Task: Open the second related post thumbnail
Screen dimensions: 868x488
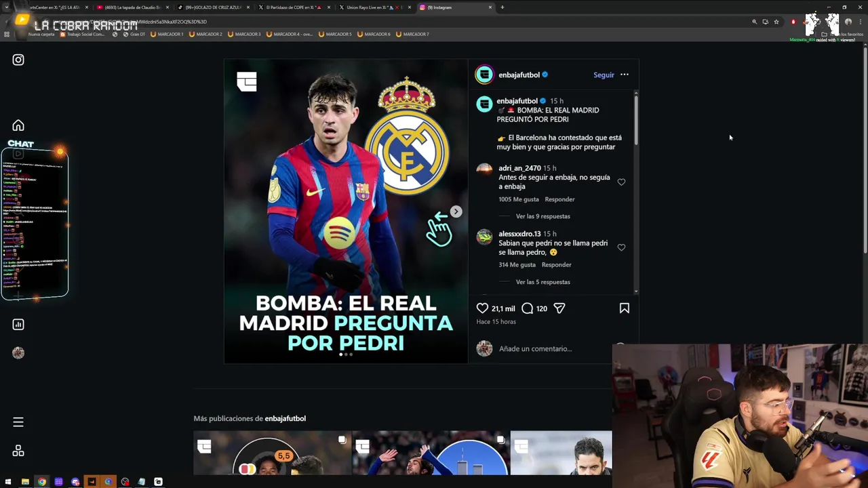Action: click(x=431, y=453)
